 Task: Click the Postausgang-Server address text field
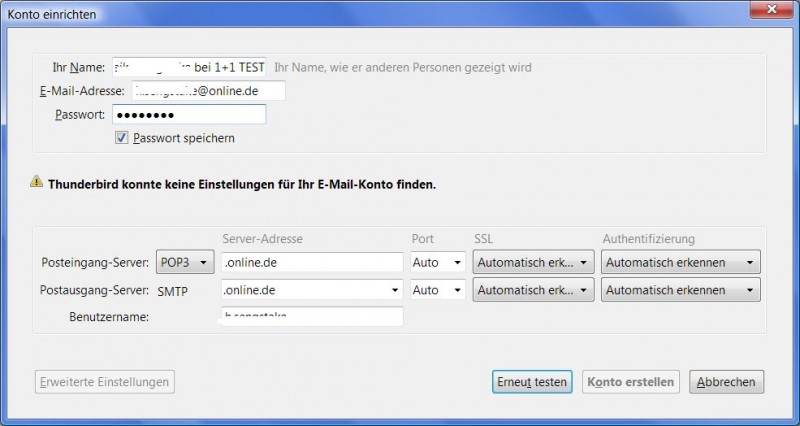(x=300, y=290)
